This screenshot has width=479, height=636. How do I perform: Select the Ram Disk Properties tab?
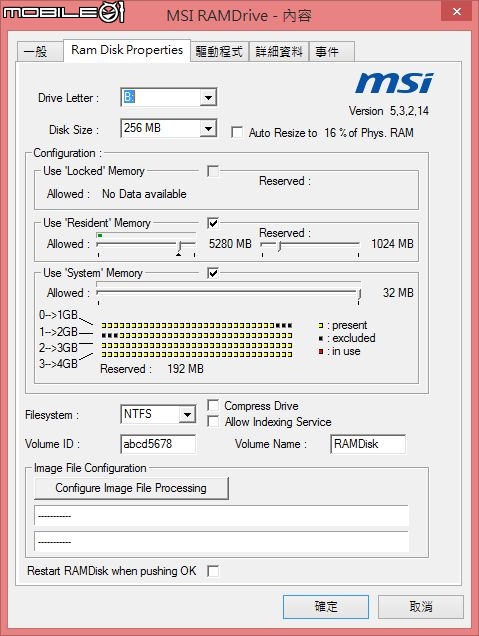point(127,50)
